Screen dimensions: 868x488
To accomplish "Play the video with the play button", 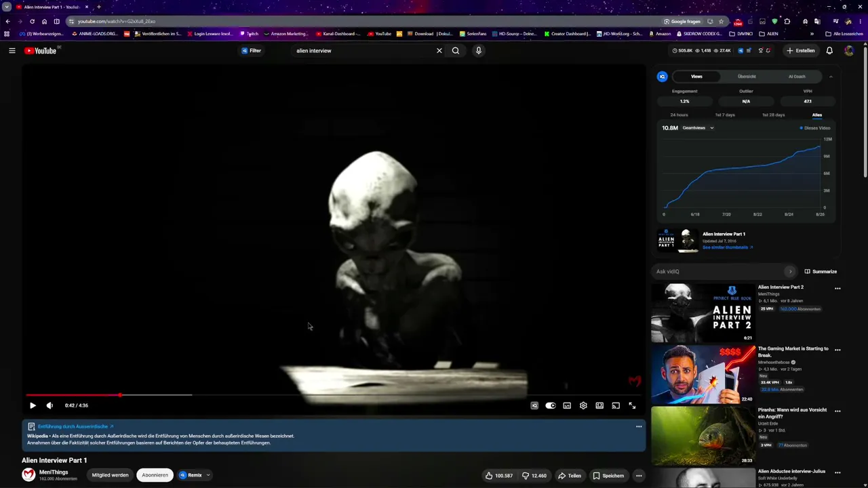I will pyautogui.click(x=33, y=405).
